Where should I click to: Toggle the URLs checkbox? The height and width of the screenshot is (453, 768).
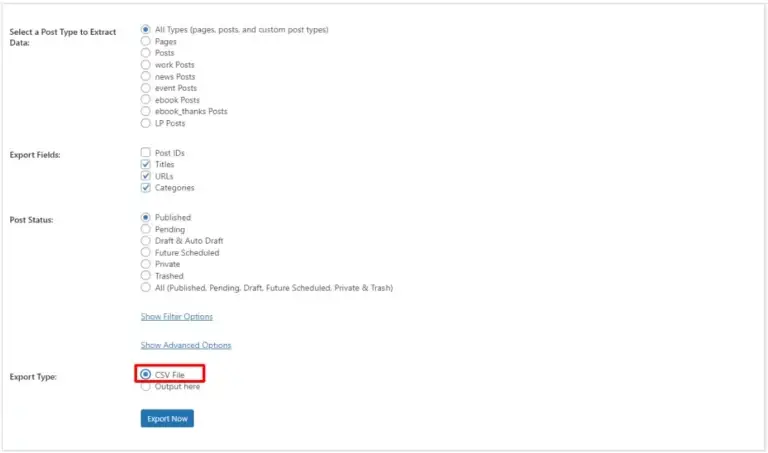click(146, 176)
